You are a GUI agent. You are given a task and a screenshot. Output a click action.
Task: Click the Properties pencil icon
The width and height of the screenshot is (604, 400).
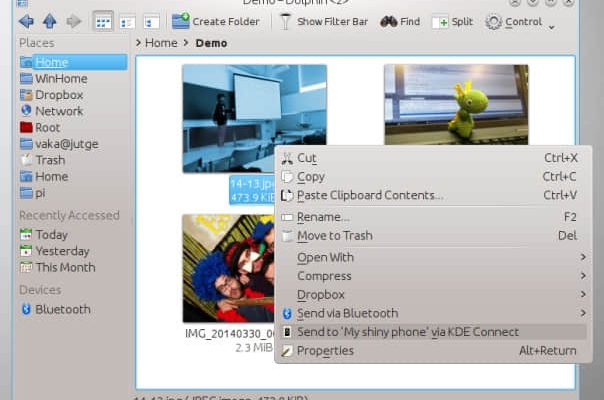tap(287, 351)
